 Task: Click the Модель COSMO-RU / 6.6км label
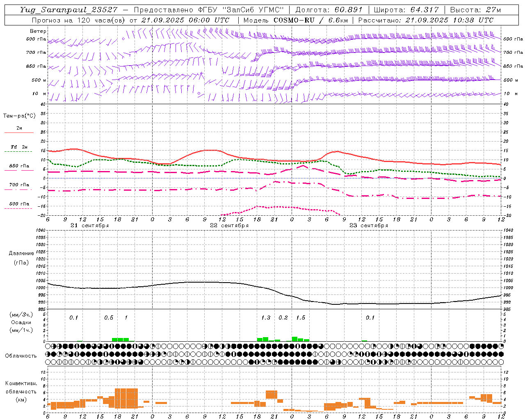tap(295, 20)
